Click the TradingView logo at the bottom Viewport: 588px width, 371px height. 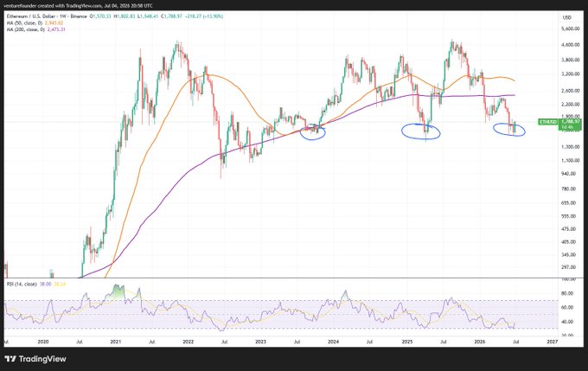click(35, 359)
